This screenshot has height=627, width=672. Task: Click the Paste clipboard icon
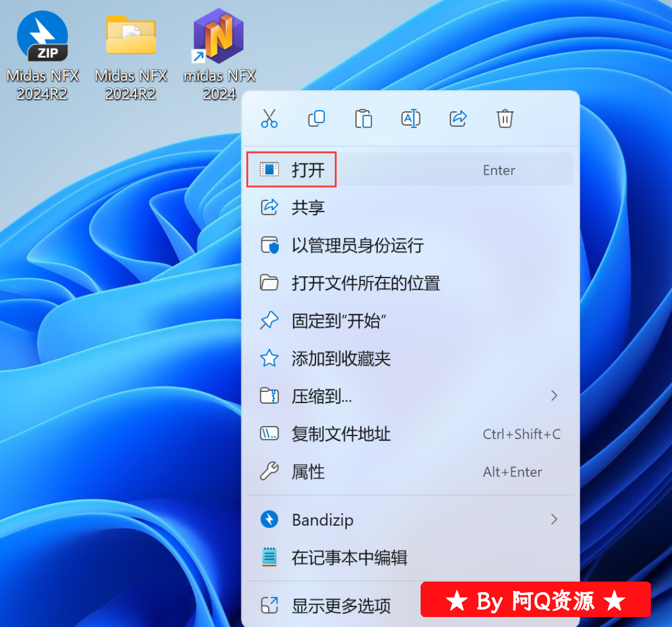(363, 119)
